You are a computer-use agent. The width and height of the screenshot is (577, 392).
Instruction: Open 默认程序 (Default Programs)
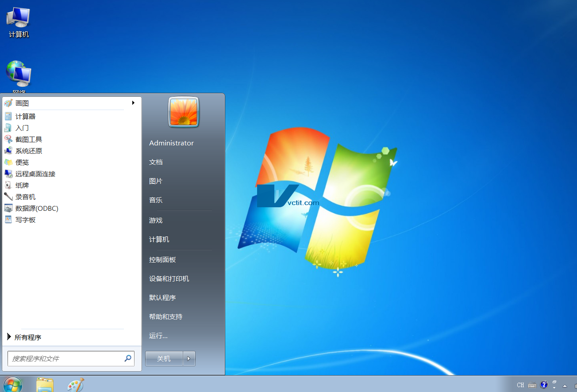(162, 297)
